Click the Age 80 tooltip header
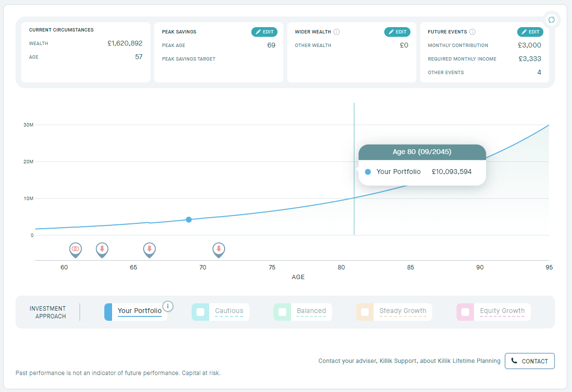The height and width of the screenshot is (392, 572). coord(422,152)
